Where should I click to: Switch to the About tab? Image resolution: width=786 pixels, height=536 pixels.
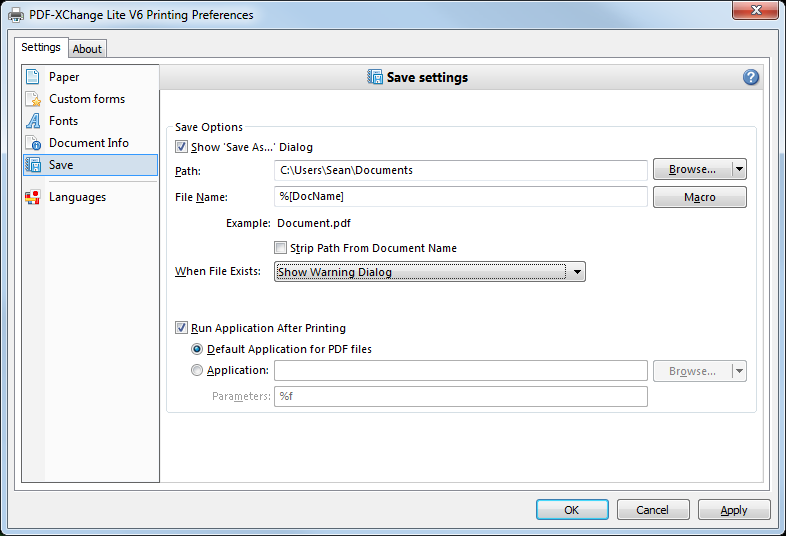[x=87, y=49]
